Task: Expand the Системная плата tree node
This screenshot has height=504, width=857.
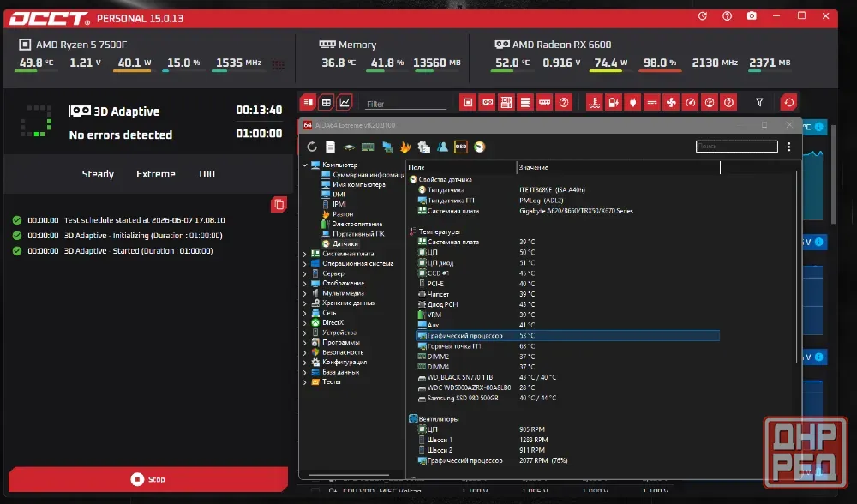Action: 305,254
